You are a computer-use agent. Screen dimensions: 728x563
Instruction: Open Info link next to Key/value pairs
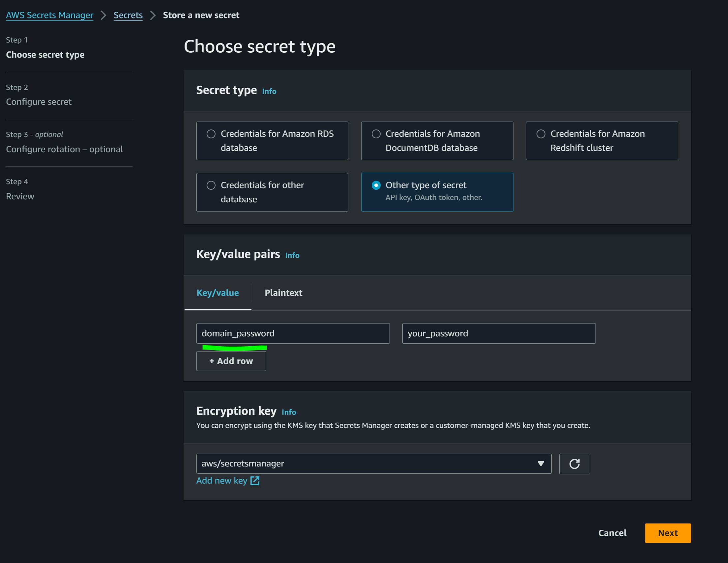pyautogui.click(x=292, y=256)
